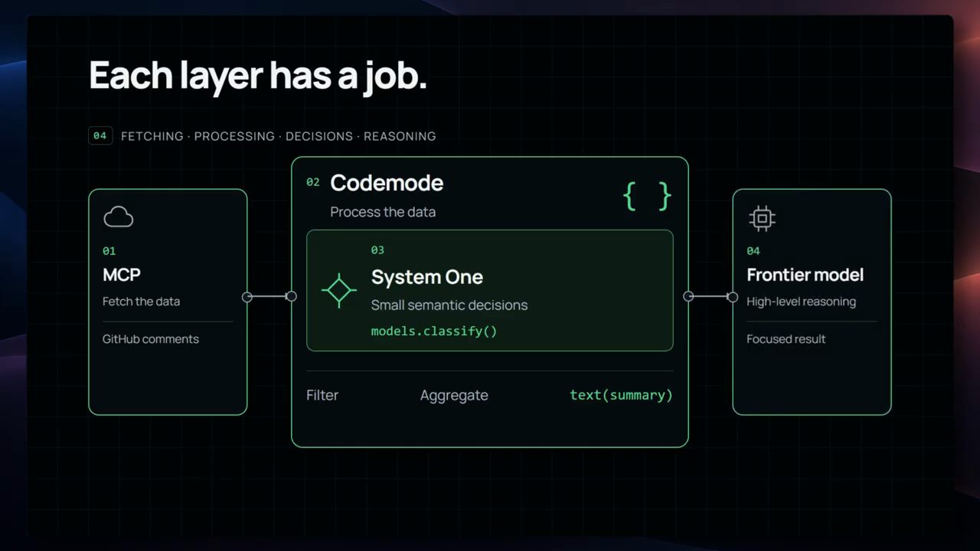Click the "text(summary)" code label
Image resolution: width=980 pixels, height=551 pixels.
(x=621, y=396)
